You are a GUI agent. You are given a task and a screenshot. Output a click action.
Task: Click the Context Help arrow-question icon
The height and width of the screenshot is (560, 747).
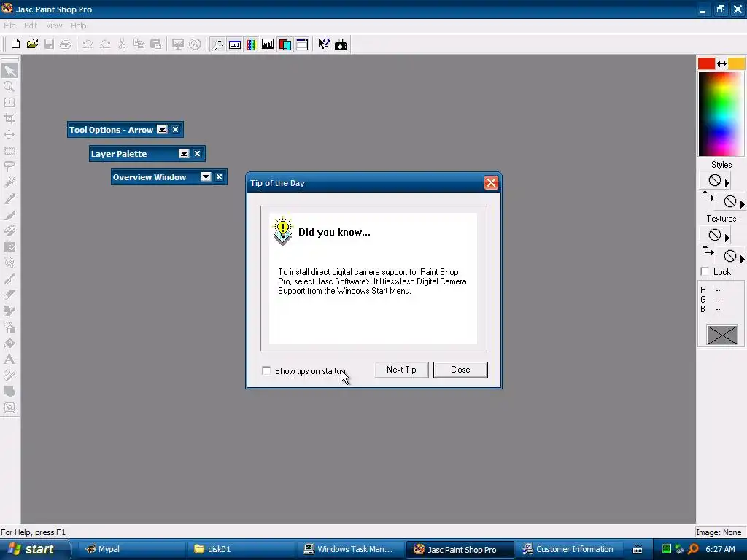click(324, 44)
